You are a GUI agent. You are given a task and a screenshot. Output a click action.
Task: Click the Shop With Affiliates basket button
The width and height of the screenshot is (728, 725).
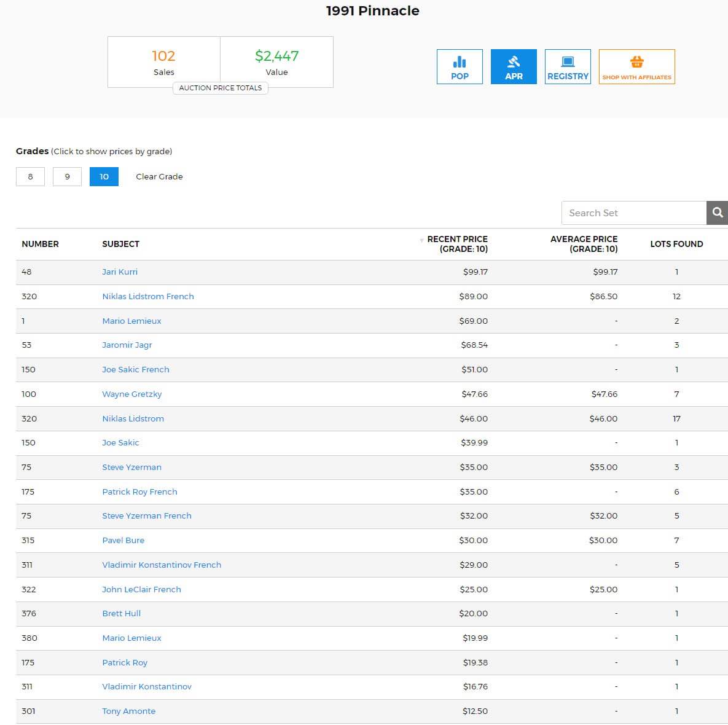click(x=636, y=66)
